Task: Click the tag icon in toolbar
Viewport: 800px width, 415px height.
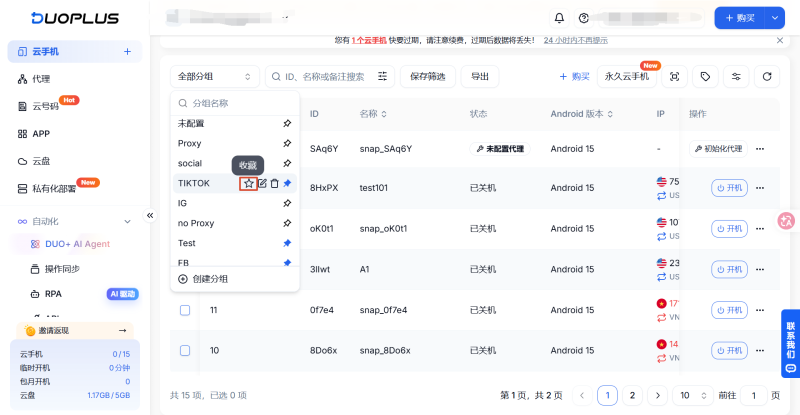Action: [x=705, y=77]
